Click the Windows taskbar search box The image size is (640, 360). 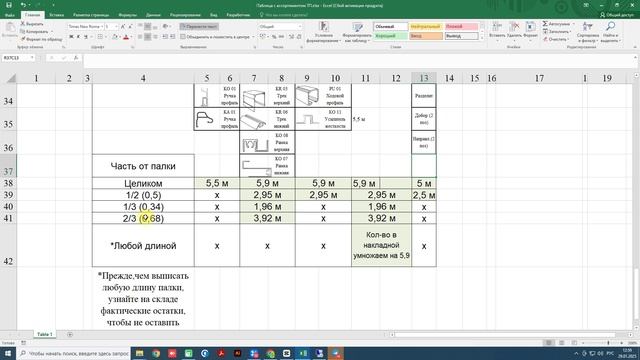pos(73,353)
